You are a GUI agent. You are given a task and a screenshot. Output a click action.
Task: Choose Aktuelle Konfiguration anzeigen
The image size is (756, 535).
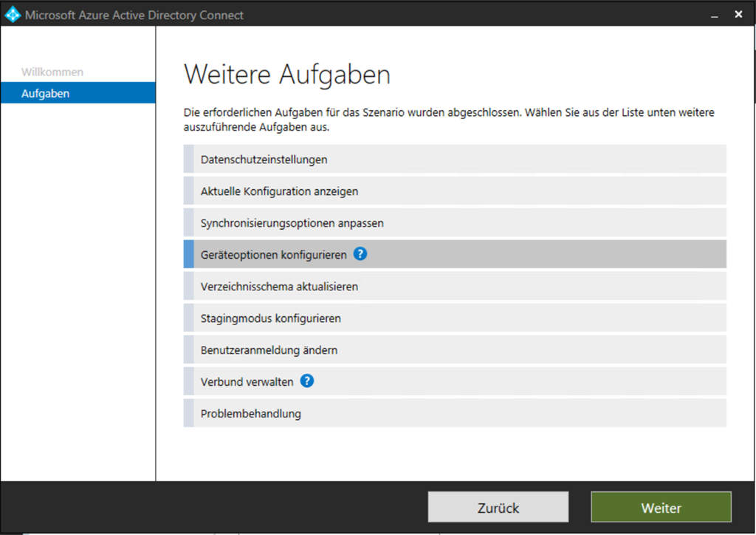click(x=279, y=191)
